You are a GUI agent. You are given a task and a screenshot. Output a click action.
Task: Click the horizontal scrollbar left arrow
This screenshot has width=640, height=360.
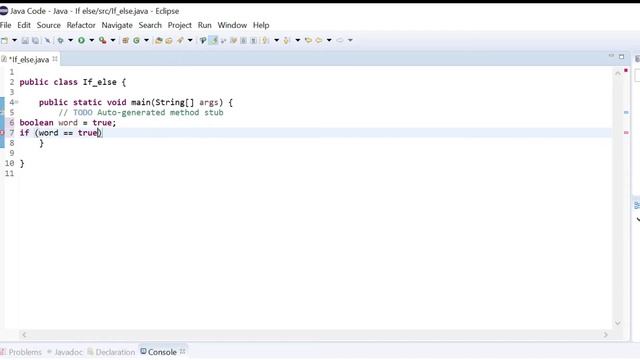(x=24, y=335)
